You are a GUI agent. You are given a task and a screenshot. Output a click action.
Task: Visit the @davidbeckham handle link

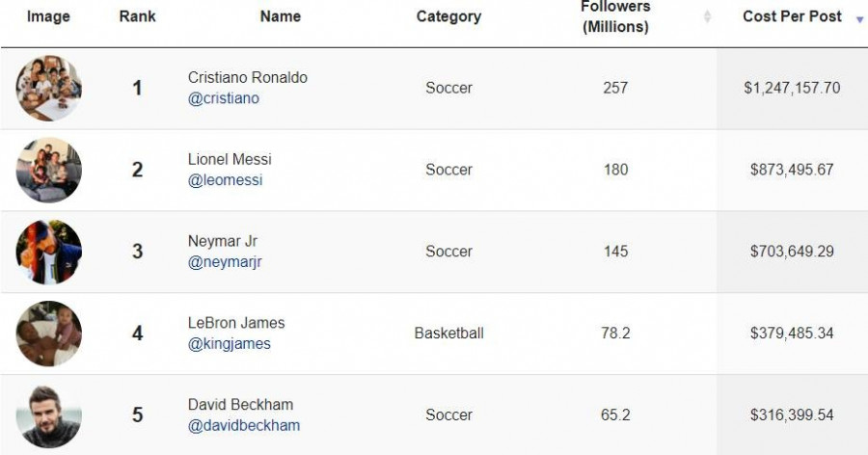(x=244, y=426)
